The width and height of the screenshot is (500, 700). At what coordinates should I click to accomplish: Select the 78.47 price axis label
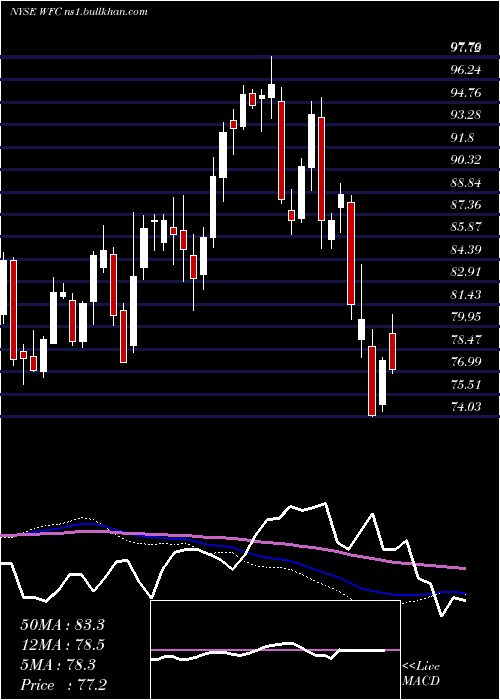[x=466, y=339]
